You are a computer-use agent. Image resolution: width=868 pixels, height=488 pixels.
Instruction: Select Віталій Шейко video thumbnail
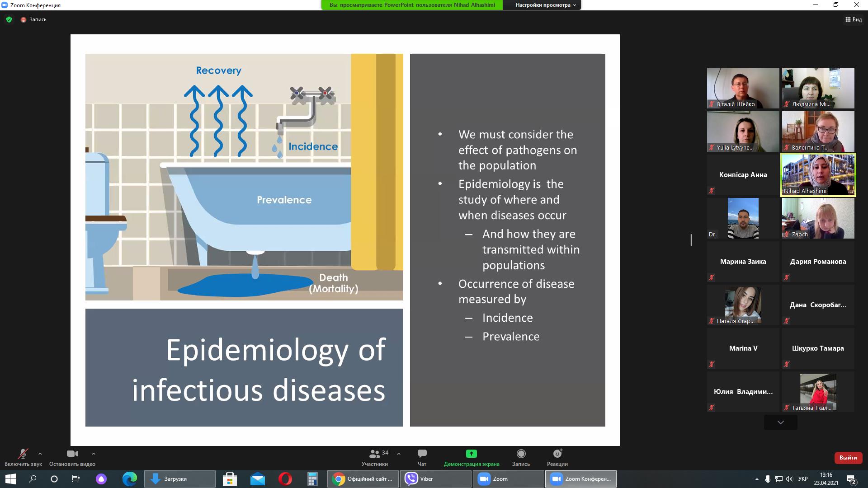click(x=743, y=88)
